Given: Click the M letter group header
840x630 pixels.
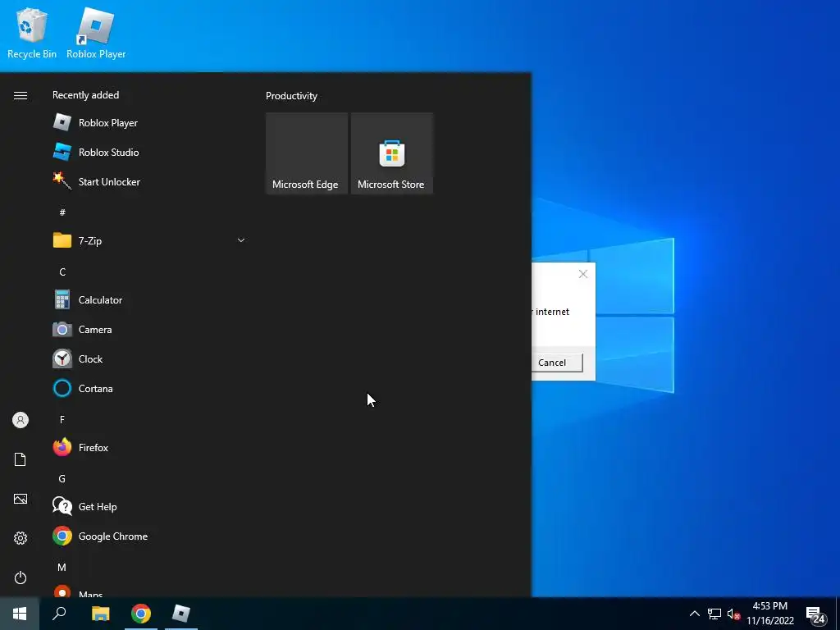Looking at the screenshot, I should pos(62,567).
